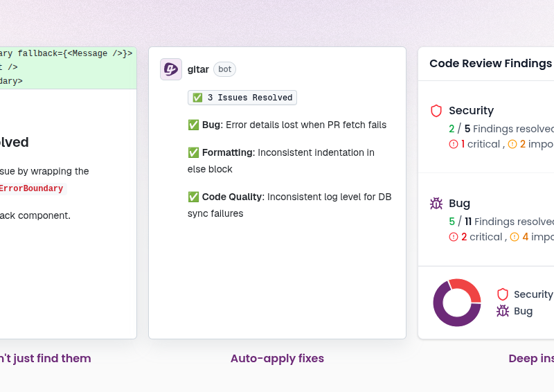Screen dimensions: 554x392
Task: Click green checkmark next to Bug: Error details
Action: coord(193,125)
